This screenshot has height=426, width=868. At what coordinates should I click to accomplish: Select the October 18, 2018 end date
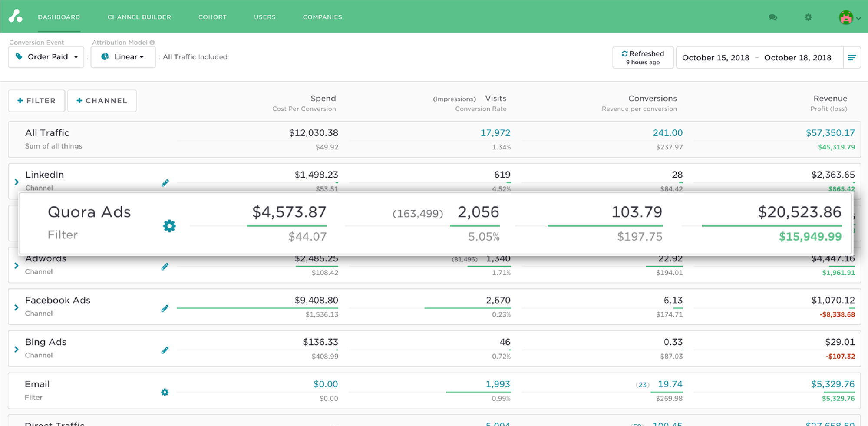click(x=798, y=58)
